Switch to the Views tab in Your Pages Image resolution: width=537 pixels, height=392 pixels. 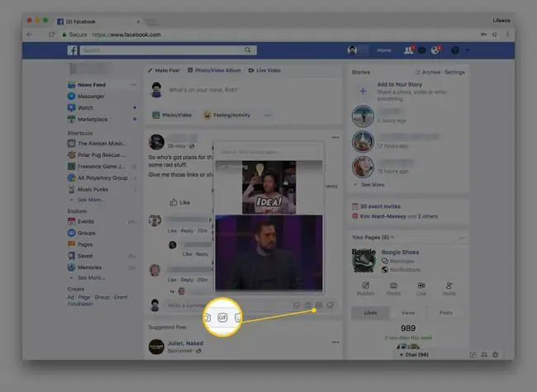[x=408, y=313]
